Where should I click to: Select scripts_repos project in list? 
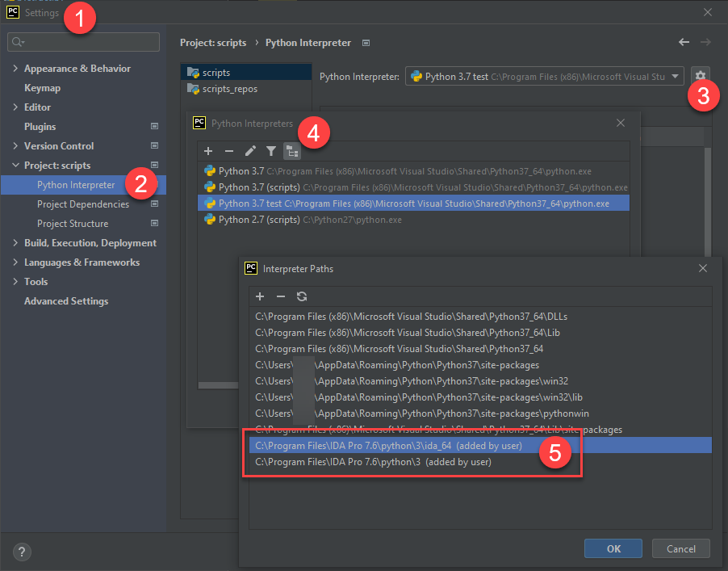(246, 89)
